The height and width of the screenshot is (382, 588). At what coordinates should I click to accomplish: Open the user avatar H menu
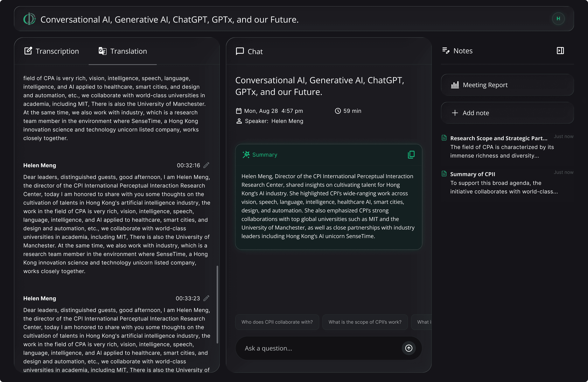558,19
